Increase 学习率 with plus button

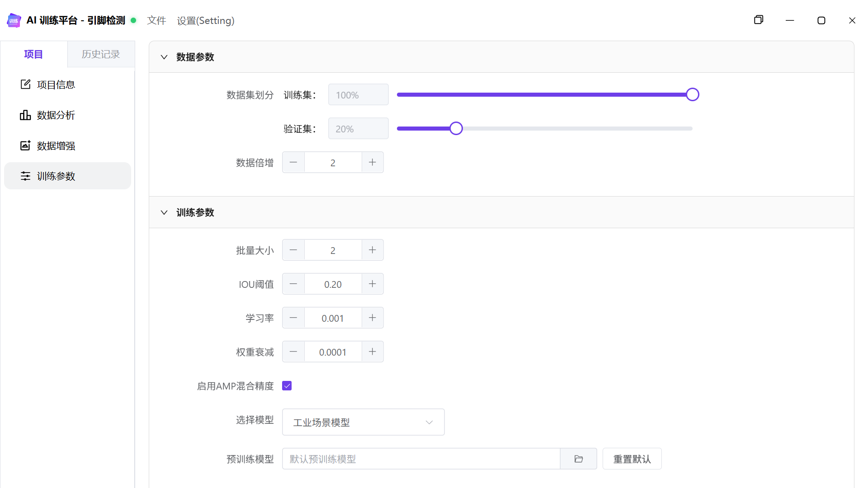tap(373, 318)
